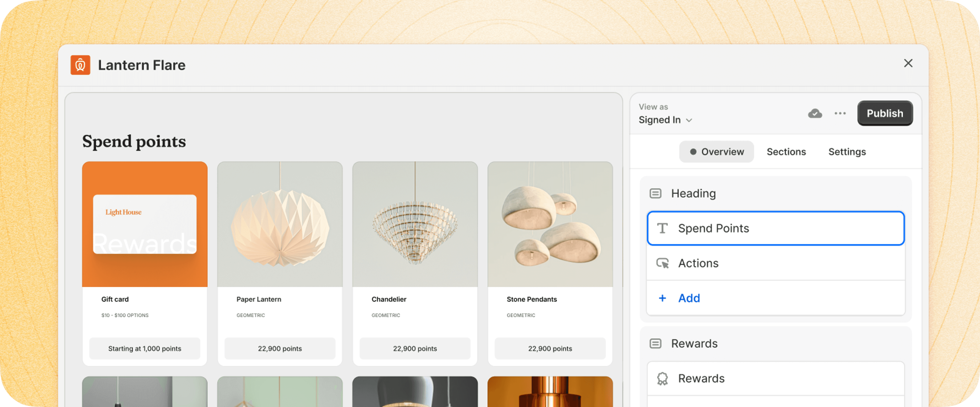The image size is (980, 407).
Task: Click the ribbon badge icon beside Rewards
Action: tap(662, 378)
